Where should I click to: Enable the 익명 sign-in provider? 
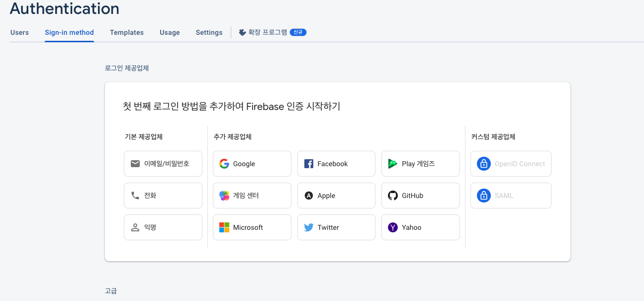tap(163, 227)
